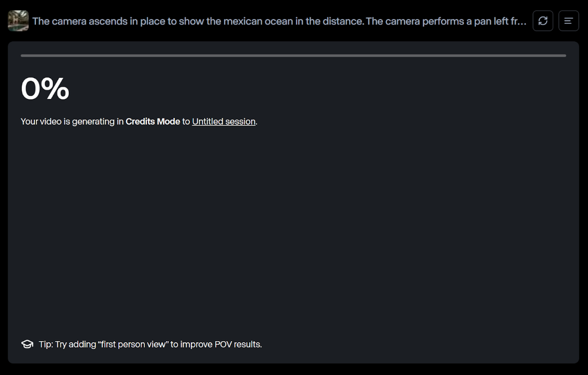588x375 pixels.
Task: Click the regenerate circular arrows icon
Action: pos(543,21)
